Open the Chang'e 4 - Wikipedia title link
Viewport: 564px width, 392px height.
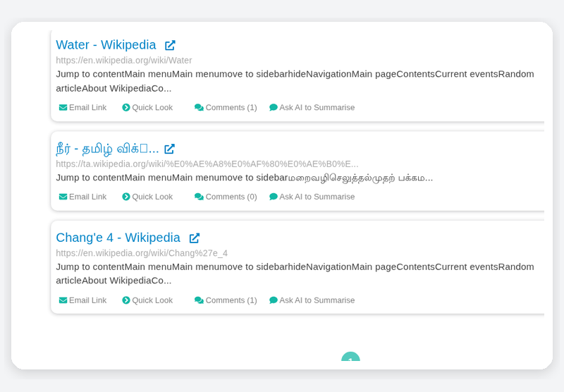click(x=118, y=238)
